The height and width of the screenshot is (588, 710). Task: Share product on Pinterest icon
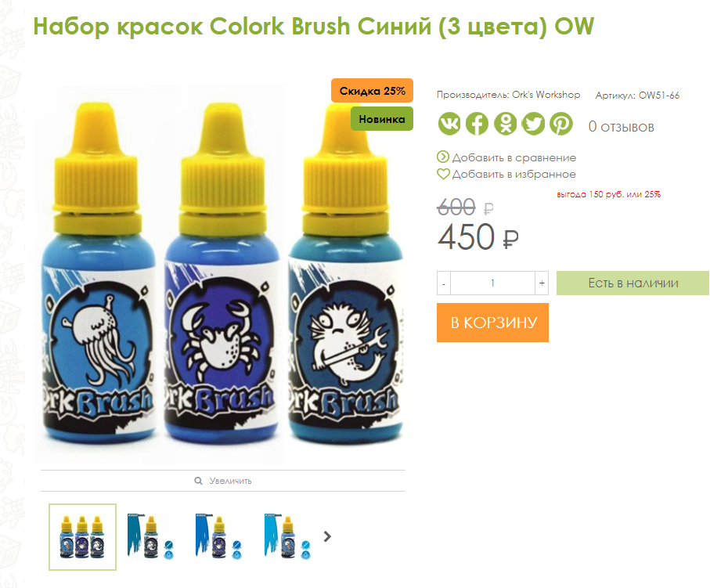tap(561, 123)
